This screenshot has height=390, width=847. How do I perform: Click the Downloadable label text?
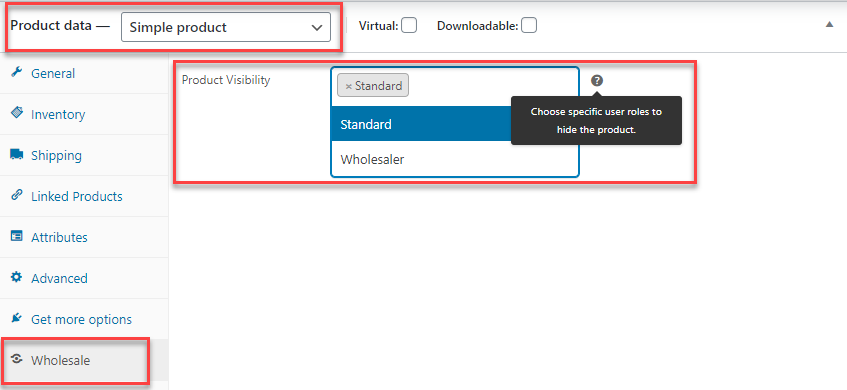tap(478, 25)
